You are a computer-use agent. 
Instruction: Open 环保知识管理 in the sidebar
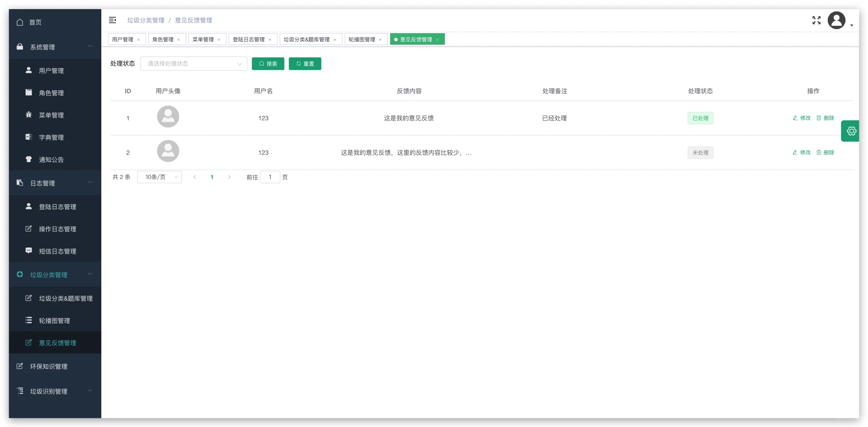pos(49,367)
